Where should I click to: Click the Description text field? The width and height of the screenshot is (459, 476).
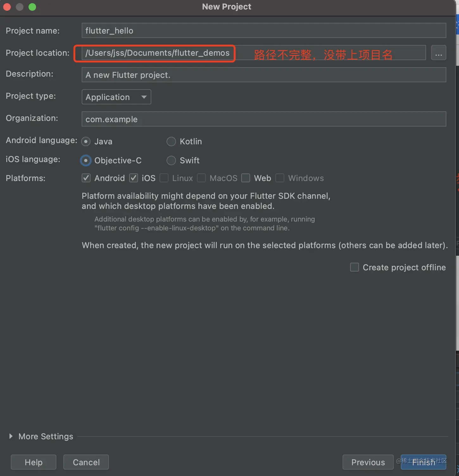point(264,75)
